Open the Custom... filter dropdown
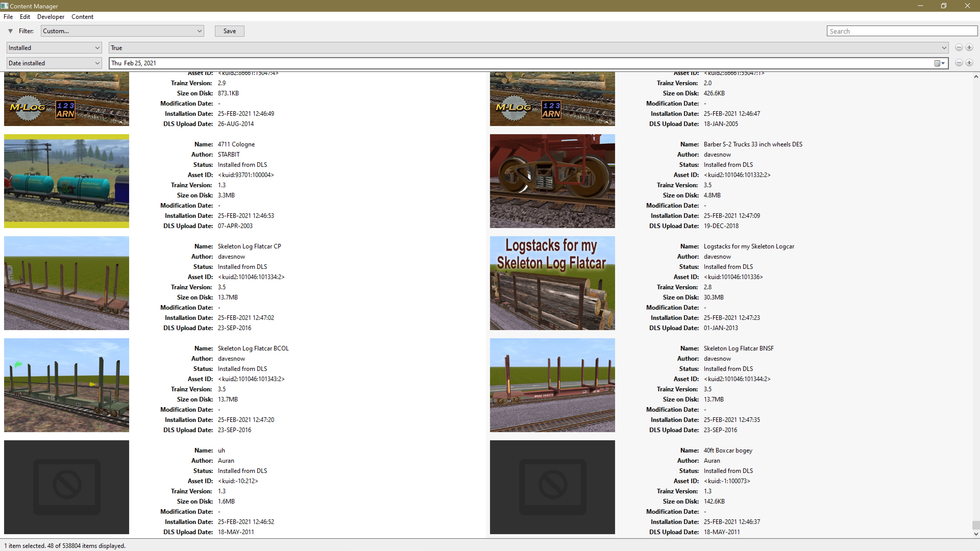 [122, 31]
